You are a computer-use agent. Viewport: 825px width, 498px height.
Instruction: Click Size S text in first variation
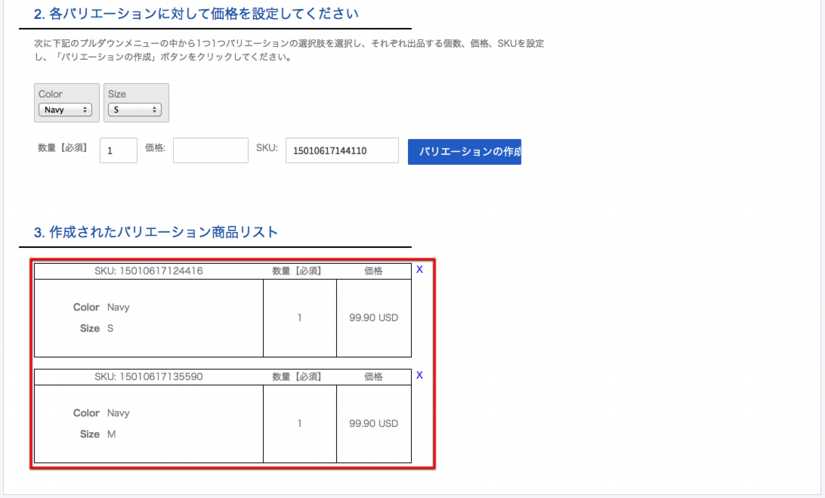110,328
